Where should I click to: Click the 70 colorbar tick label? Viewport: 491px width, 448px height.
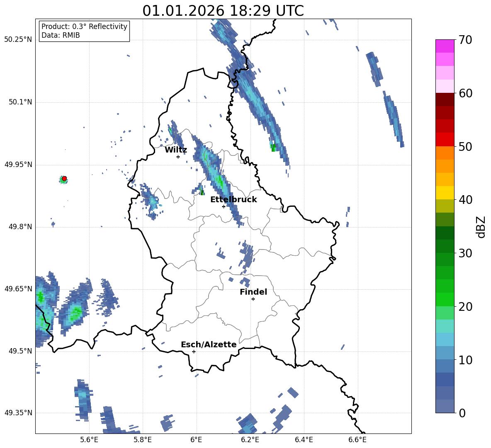[x=466, y=40]
